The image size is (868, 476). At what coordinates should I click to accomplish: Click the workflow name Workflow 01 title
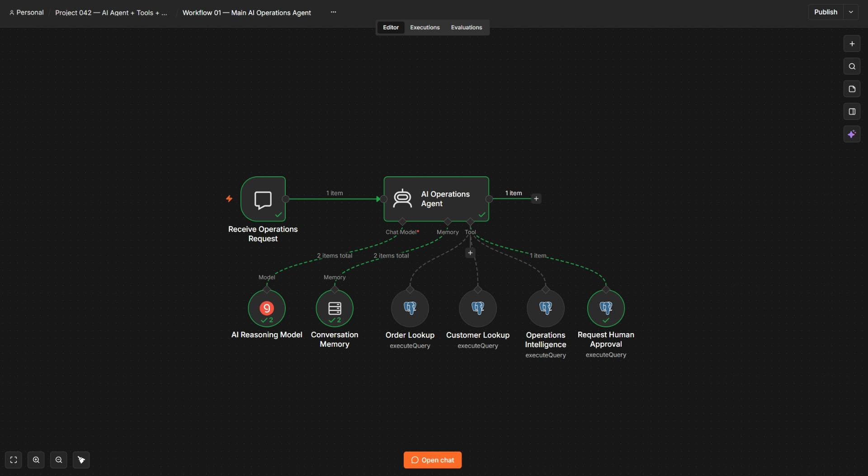pyautogui.click(x=247, y=13)
